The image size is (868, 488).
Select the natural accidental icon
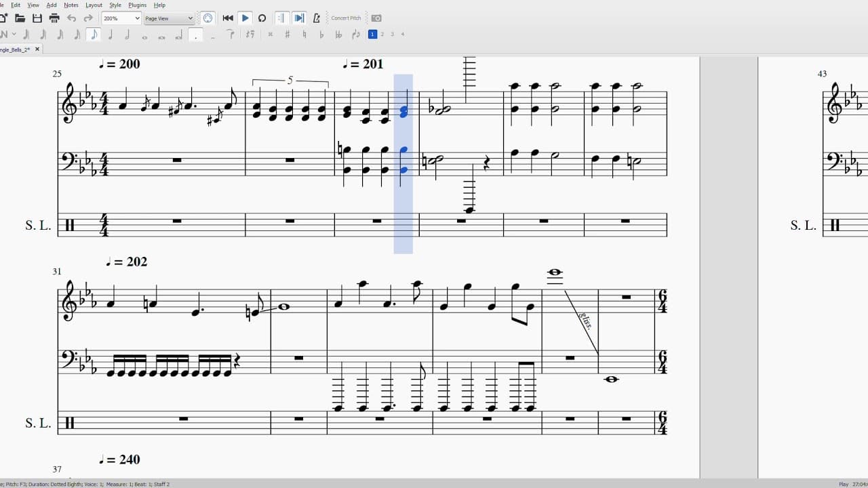(304, 35)
